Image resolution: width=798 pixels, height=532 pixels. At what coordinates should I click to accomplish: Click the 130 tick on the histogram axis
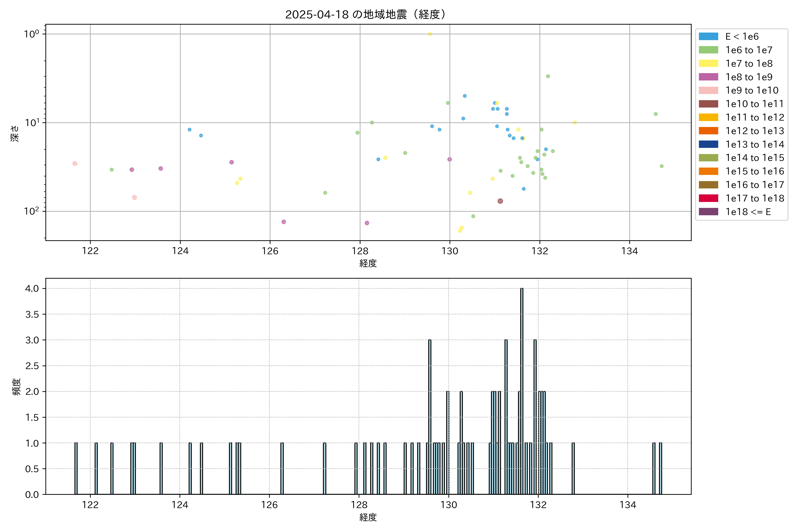click(448, 505)
